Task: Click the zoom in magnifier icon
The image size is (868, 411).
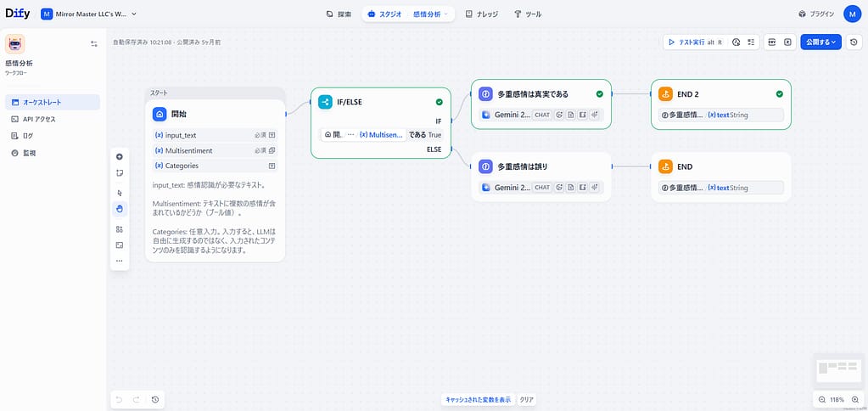Action: tap(853, 399)
